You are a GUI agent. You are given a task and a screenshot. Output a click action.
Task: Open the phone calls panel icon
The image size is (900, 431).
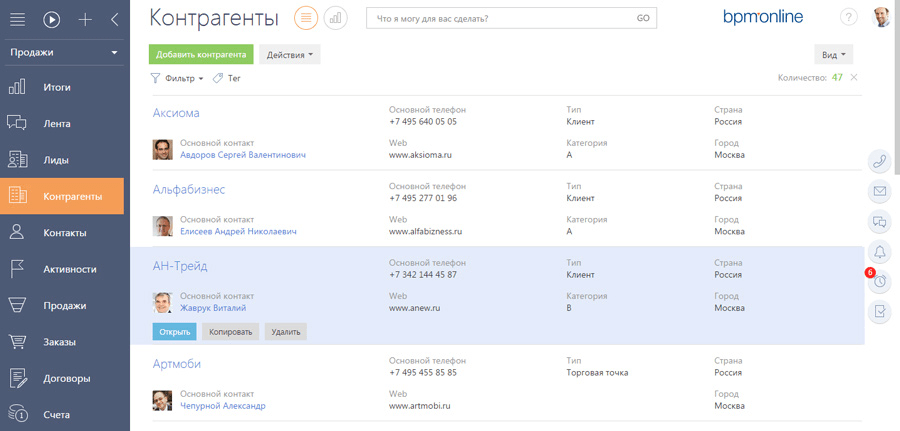point(879,161)
